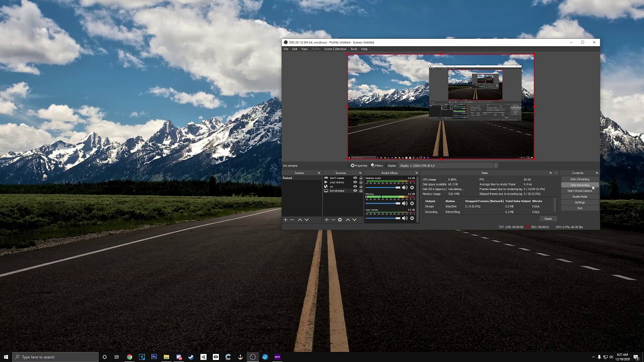
Task: Pop out the Sources dock
Action: pyautogui.click(x=360, y=173)
